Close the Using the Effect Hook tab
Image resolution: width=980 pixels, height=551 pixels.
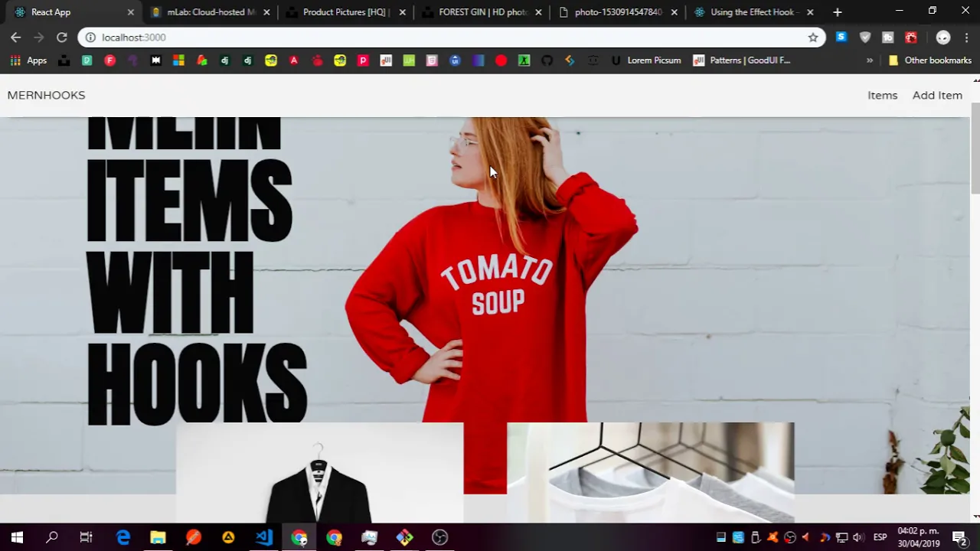810,11
